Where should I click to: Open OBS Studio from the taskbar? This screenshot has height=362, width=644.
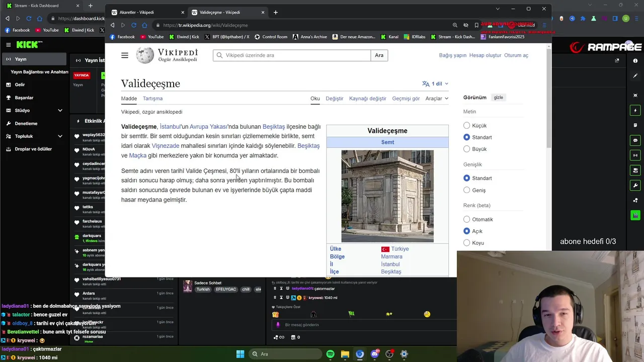(x=389, y=354)
